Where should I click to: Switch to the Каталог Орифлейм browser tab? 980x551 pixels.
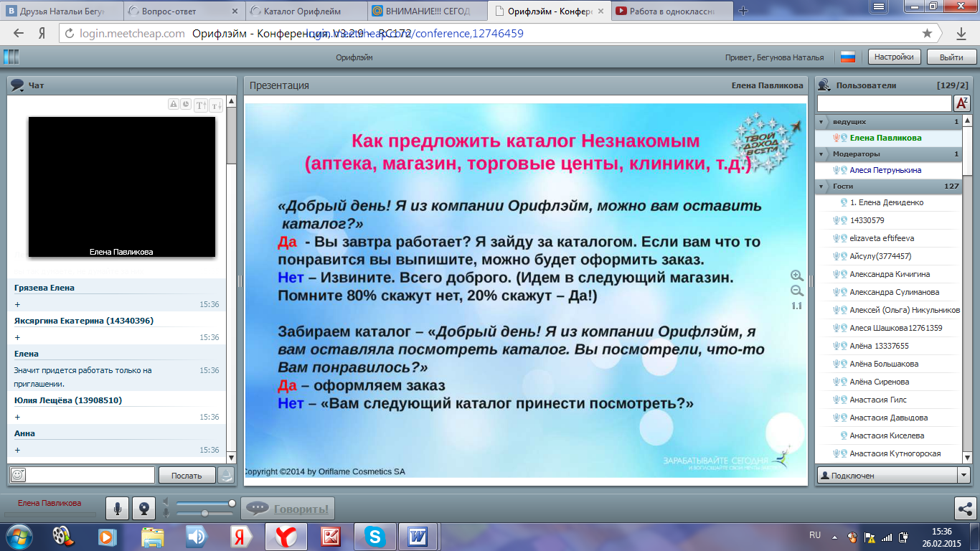click(x=307, y=11)
